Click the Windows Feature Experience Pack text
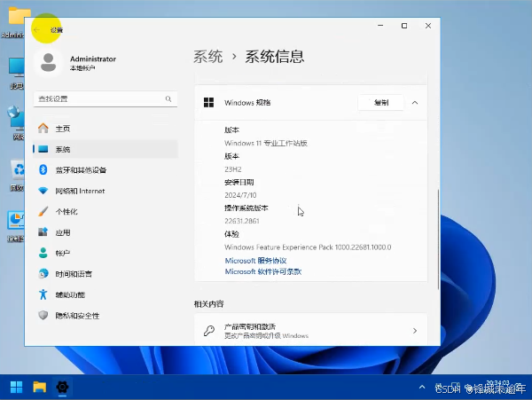The width and height of the screenshot is (532, 400). [x=308, y=247]
